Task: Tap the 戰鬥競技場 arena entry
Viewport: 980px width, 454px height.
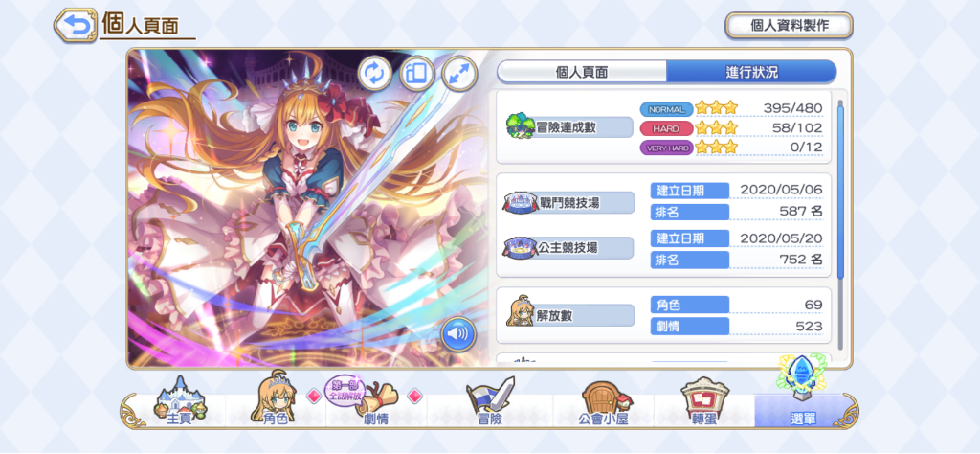Action: coord(568,203)
